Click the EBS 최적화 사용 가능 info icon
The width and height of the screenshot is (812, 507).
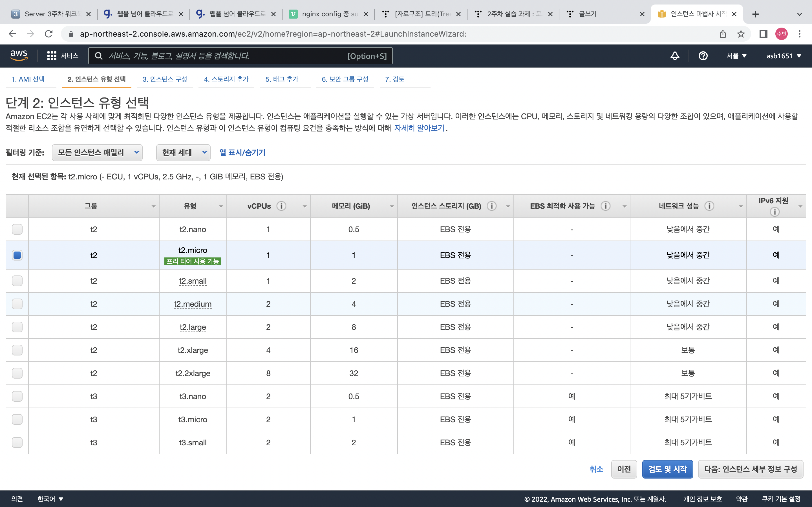coord(605,206)
